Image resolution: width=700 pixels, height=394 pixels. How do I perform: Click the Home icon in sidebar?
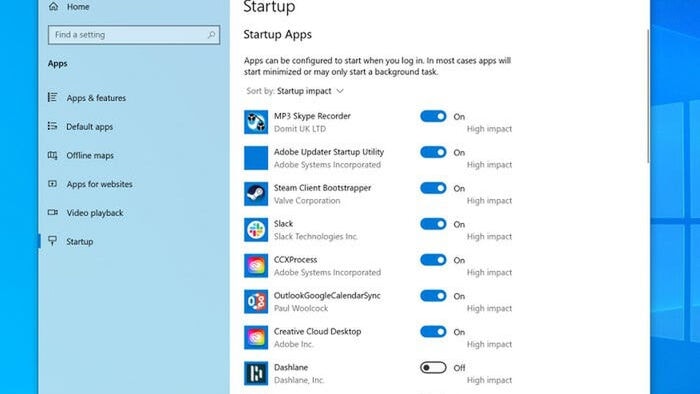53,6
